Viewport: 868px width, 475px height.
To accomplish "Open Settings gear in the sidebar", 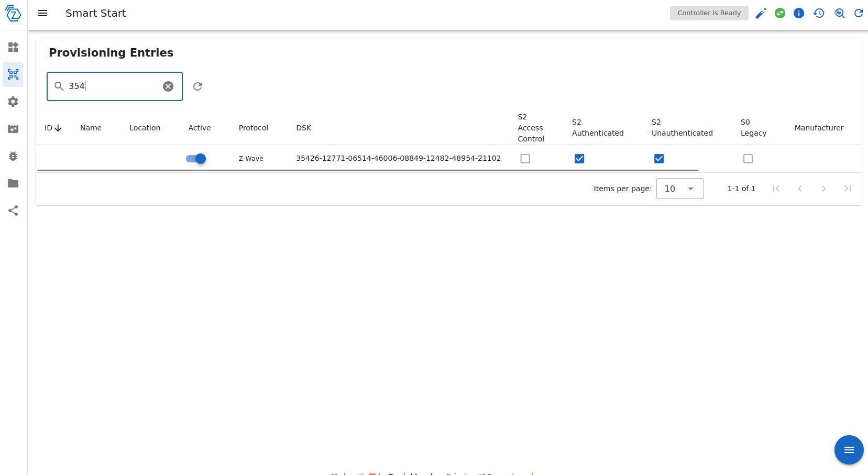I will point(13,102).
